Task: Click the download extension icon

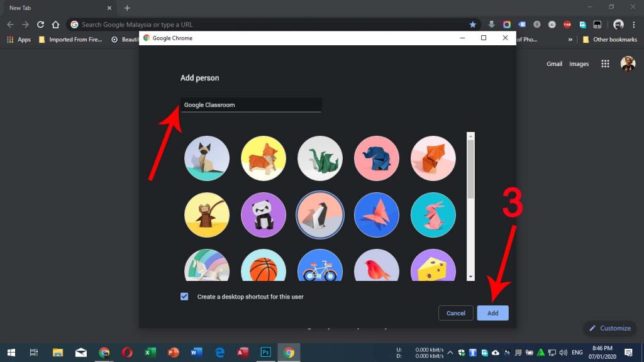Action: click(491, 25)
